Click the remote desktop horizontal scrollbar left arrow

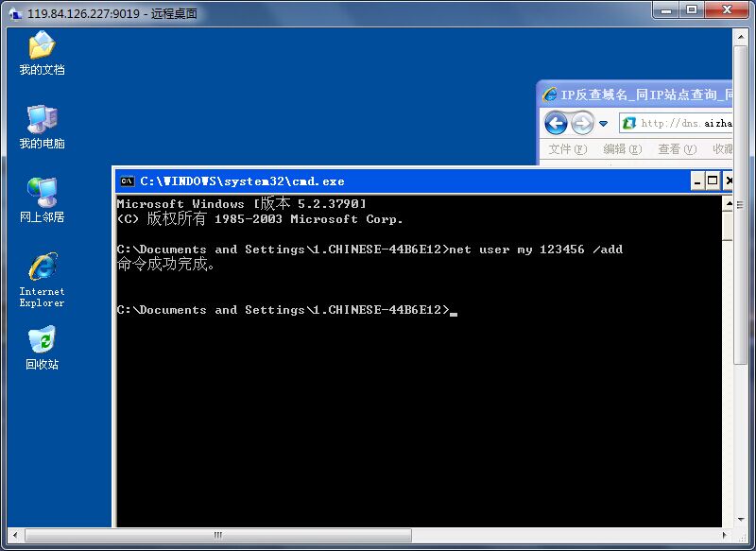pos(15,535)
